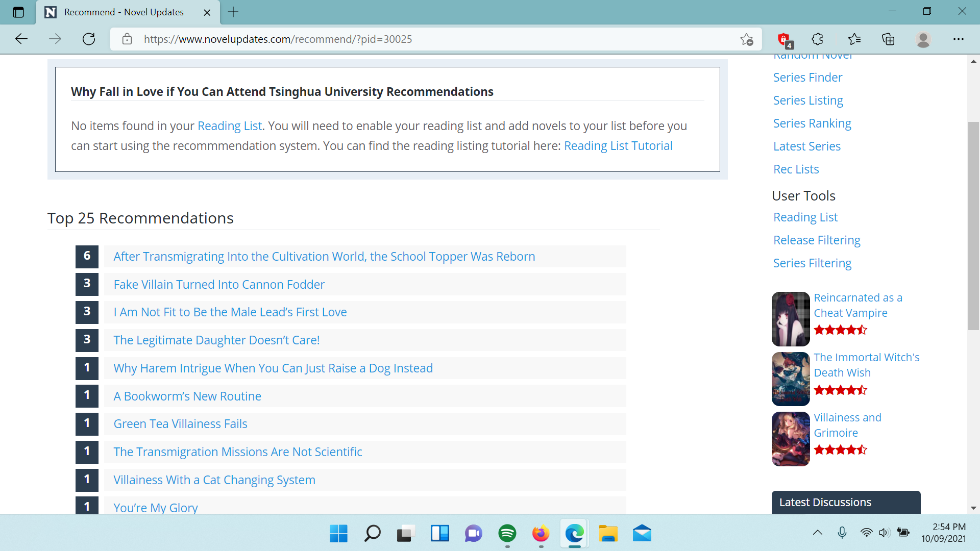The width and height of the screenshot is (980, 551).
Task: Click the volume icon in system tray
Action: click(884, 532)
